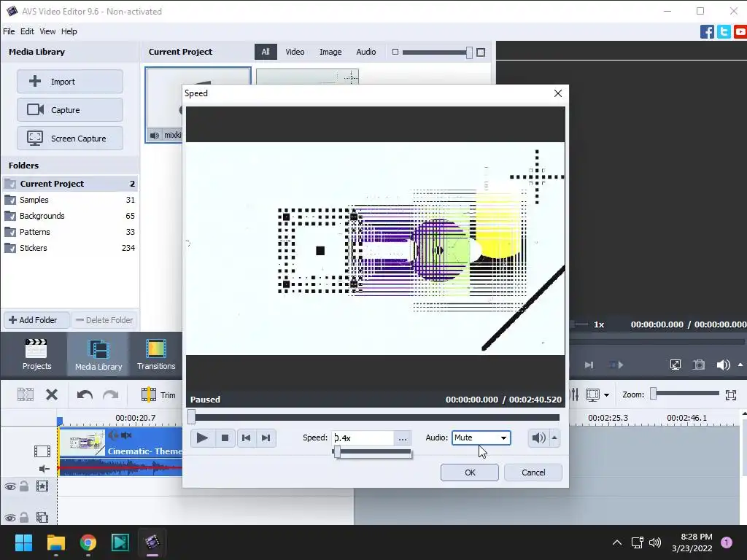The image size is (747, 560).
Task: Click the main preview snapshot camera icon
Action: click(x=699, y=365)
